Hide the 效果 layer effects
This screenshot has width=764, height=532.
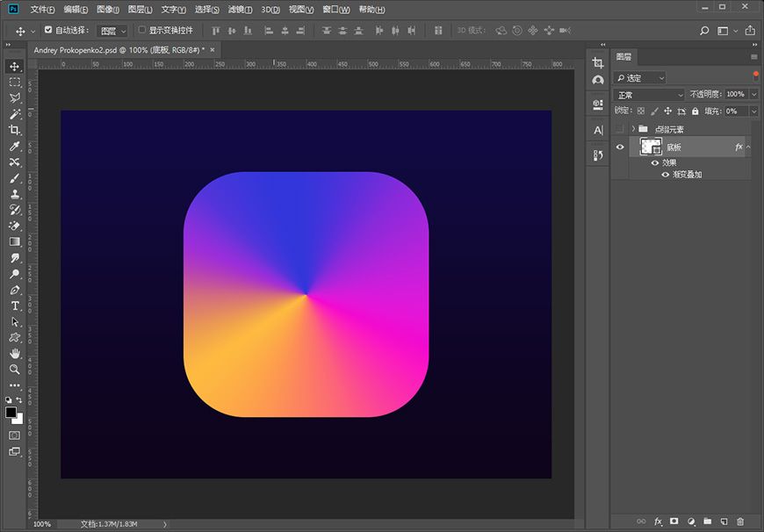point(655,162)
